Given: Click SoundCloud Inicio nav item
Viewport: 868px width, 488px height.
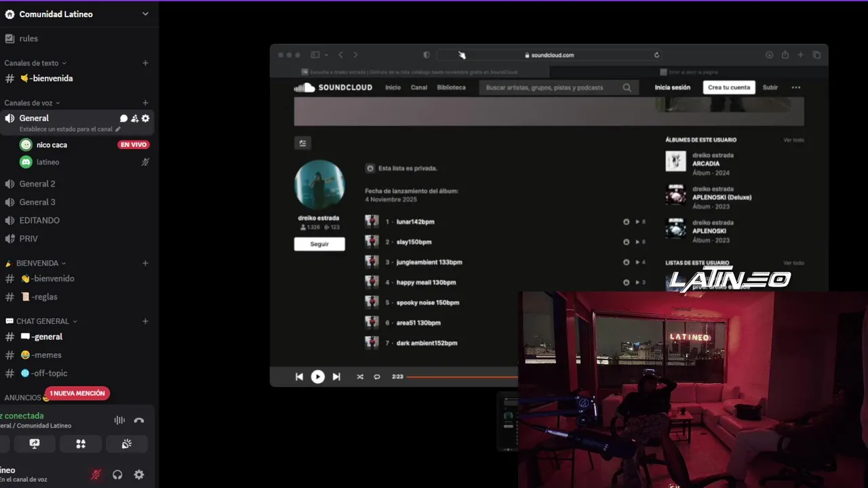Looking at the screenshot, I should coord(393,87).
